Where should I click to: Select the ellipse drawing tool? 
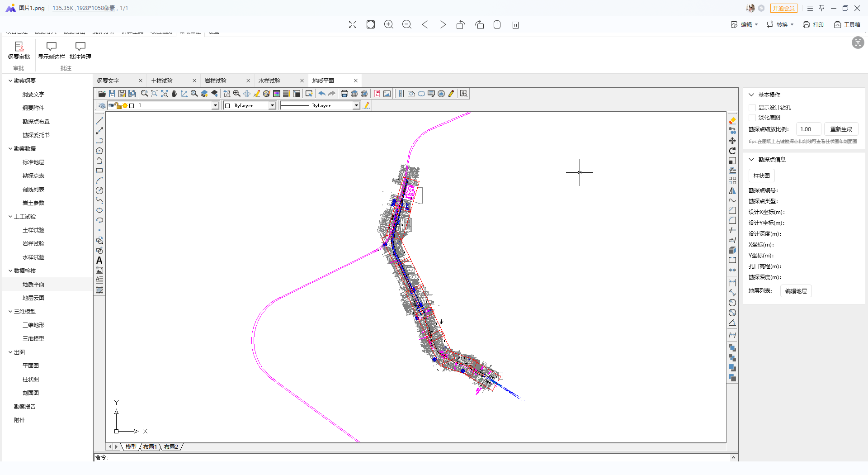click(x=99, y=210)
